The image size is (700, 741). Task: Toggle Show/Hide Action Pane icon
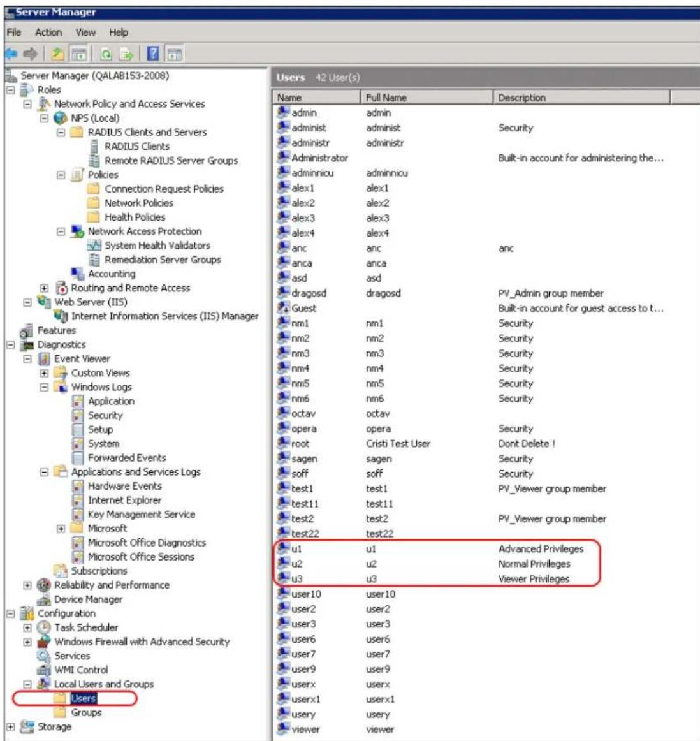click(x=174, y=54)
